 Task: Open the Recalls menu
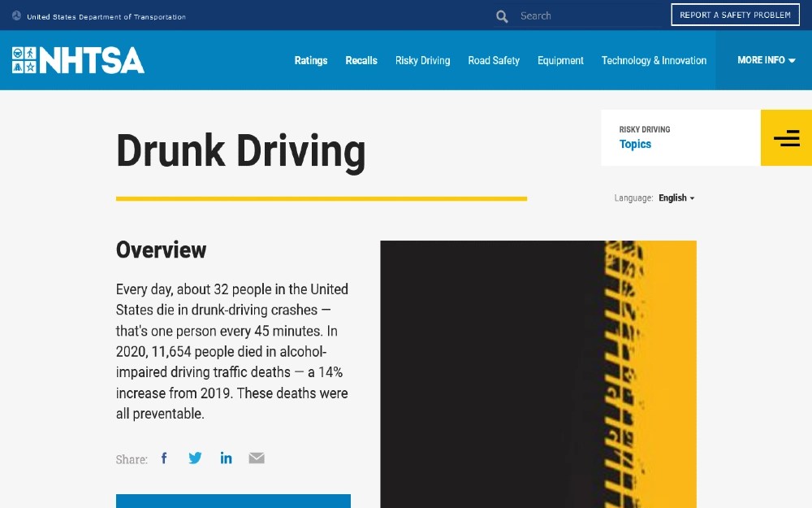point(361,61)
